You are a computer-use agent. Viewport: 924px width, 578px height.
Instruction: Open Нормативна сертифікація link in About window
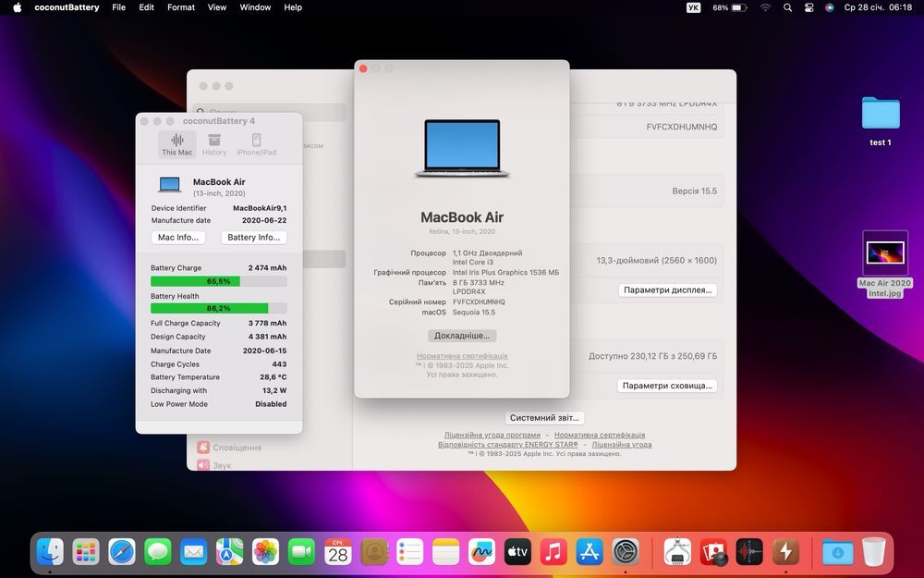pyautogui.click(x=462, y=356)
